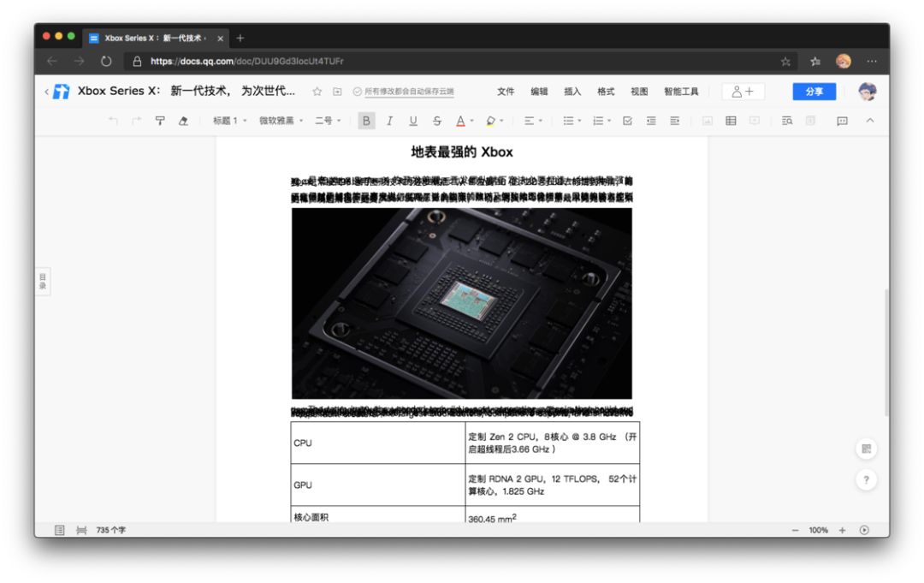This screenshot has width=924, height=583.
Task: Open the 智能工具 menu
Action: 681,92
